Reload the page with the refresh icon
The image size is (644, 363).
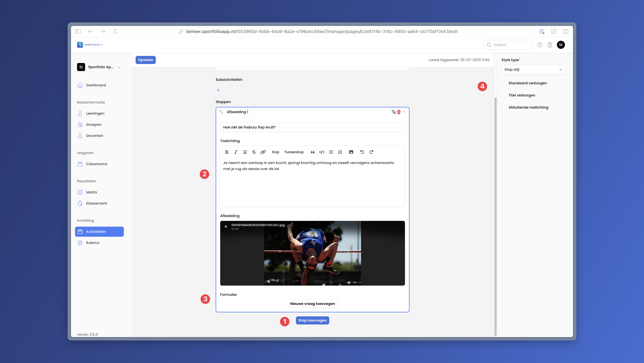pos(115,31)
